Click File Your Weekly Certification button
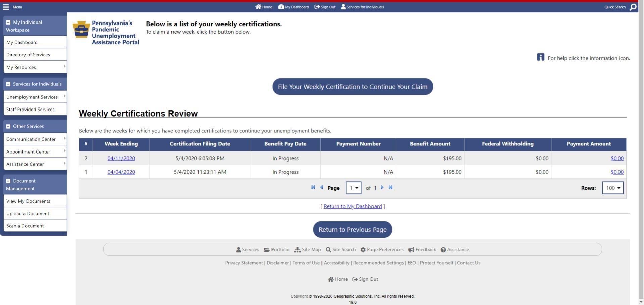 pyautogui.click(x=352, y=87)
